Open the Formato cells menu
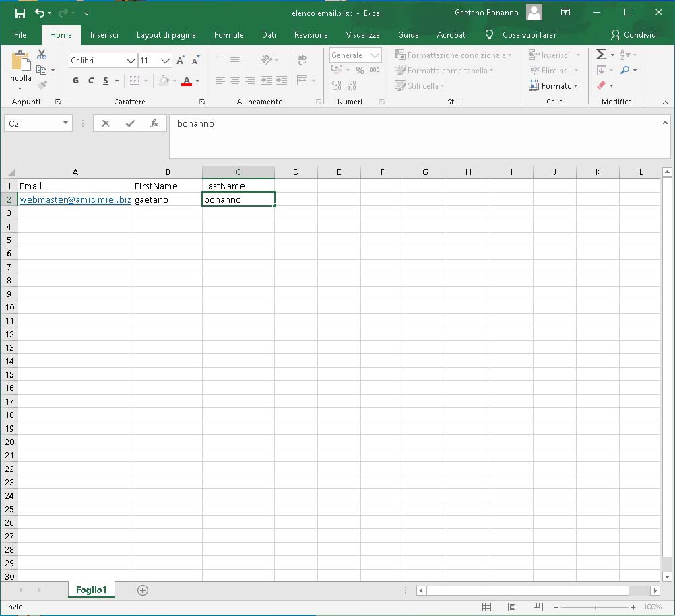This screenshot has height=616, width=675. tap(553, 86)
